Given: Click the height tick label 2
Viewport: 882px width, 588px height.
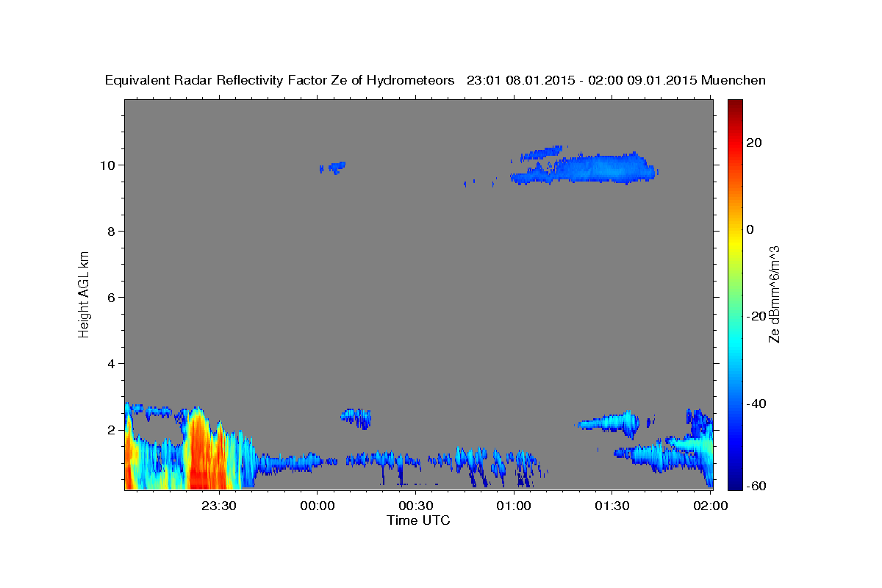Looking at the screenshot, I should pos(112,430).
